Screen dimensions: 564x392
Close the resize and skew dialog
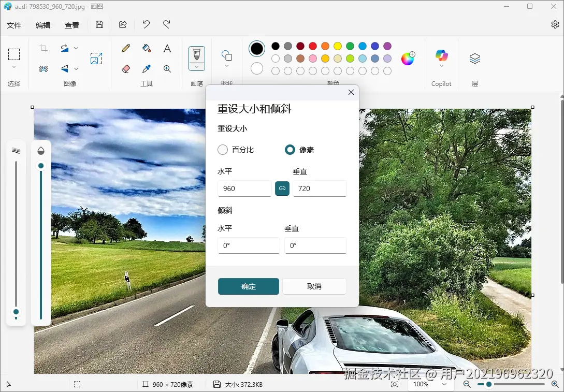point(351,92)
